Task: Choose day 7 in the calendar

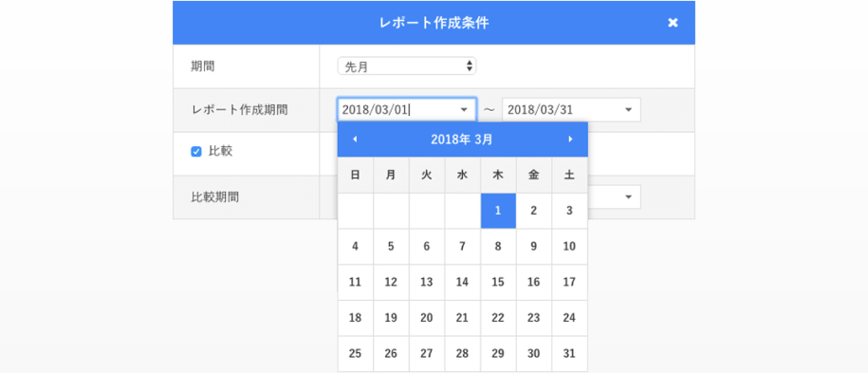Action: point(462,247)
